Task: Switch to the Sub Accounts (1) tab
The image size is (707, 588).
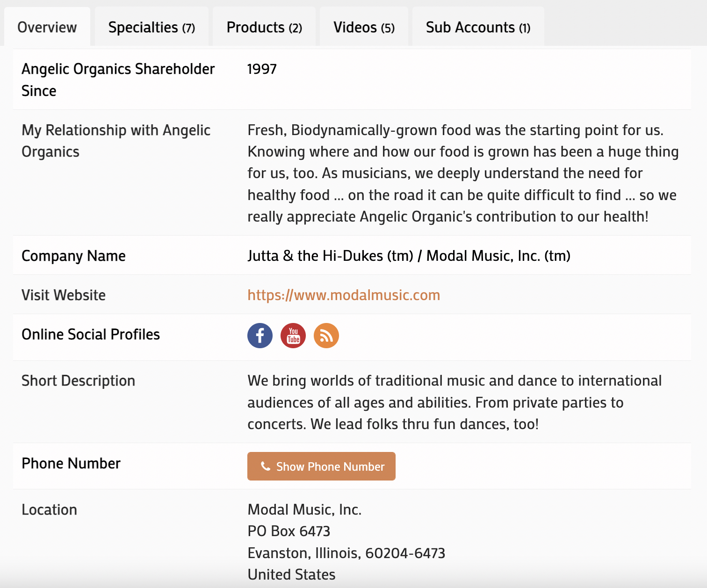Action: coord(478,27)
